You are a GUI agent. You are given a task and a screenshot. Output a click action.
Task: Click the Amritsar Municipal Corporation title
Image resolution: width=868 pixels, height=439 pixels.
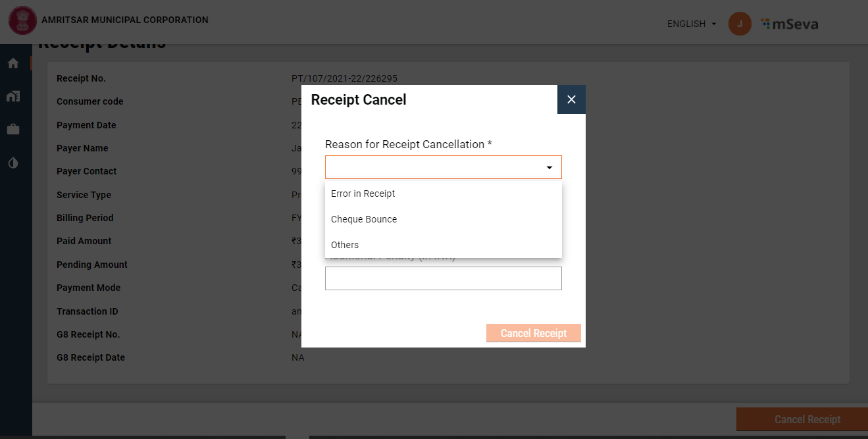[125, 20]
